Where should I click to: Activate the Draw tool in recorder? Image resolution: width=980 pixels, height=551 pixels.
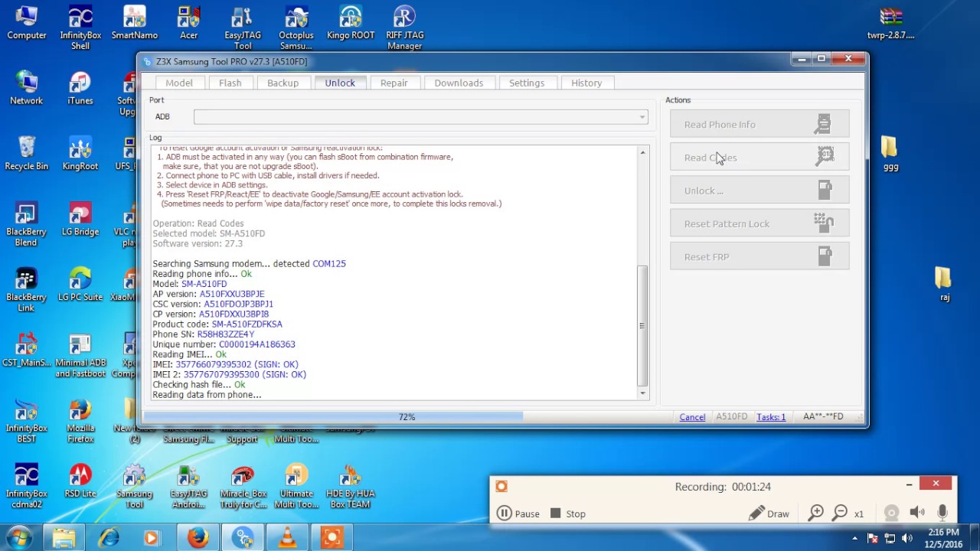769,514
